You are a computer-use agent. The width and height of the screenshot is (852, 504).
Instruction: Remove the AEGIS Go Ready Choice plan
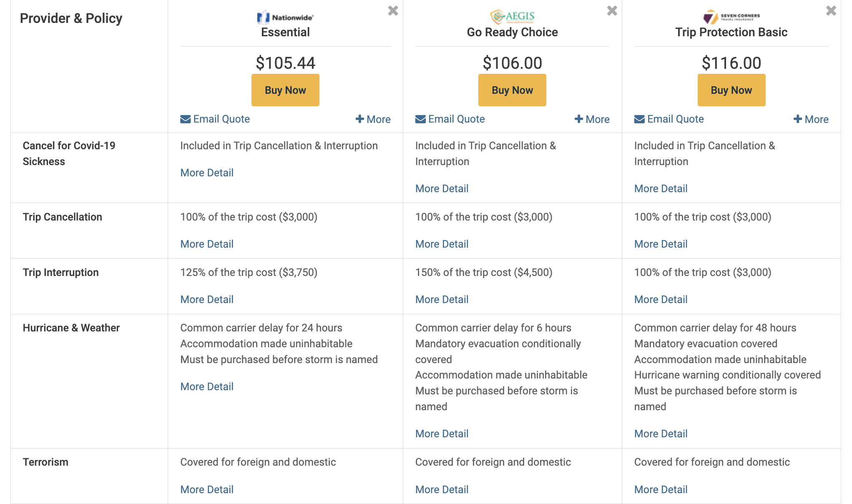tap(612, 10)
